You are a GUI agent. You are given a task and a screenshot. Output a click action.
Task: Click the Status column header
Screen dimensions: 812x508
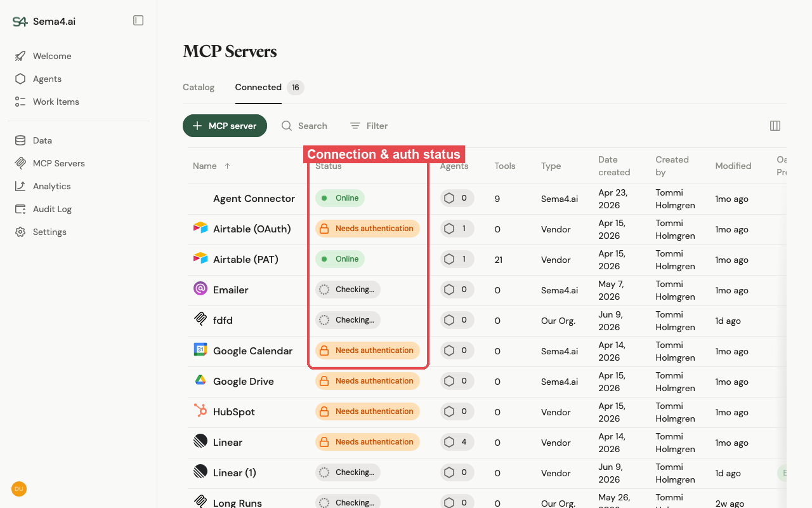[x=329, y=166]
